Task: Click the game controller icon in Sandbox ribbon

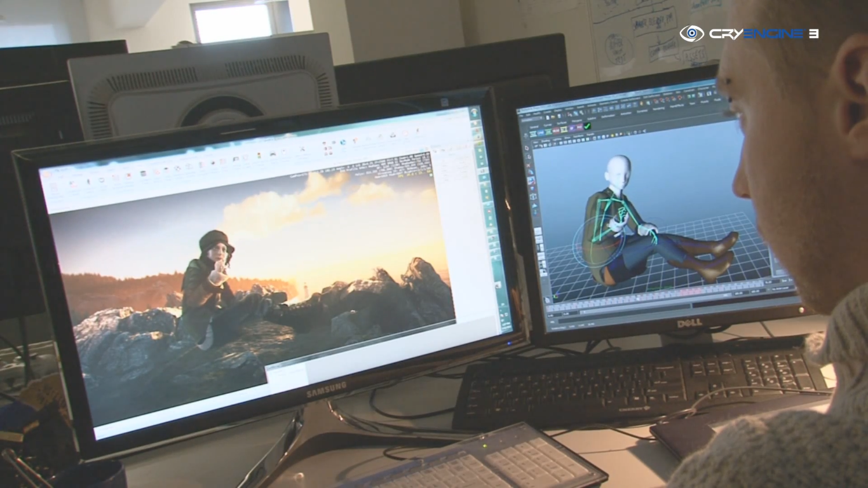Action: (x=273, y=153)
